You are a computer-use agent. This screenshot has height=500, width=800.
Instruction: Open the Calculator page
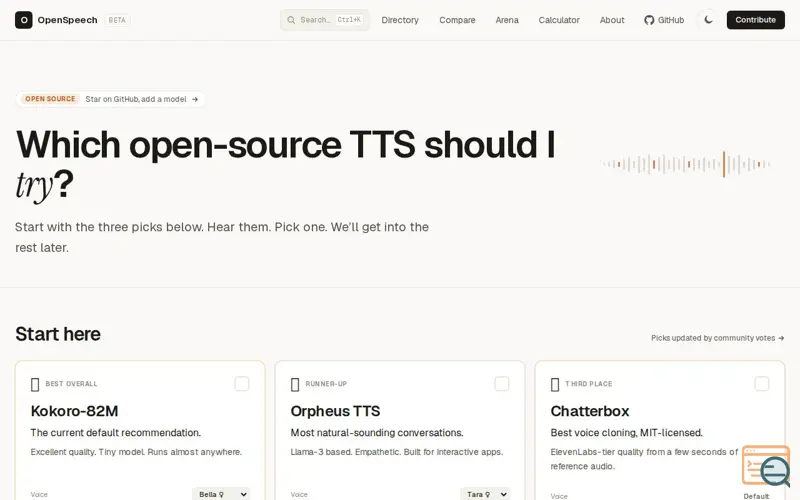[x=559, y=20]
